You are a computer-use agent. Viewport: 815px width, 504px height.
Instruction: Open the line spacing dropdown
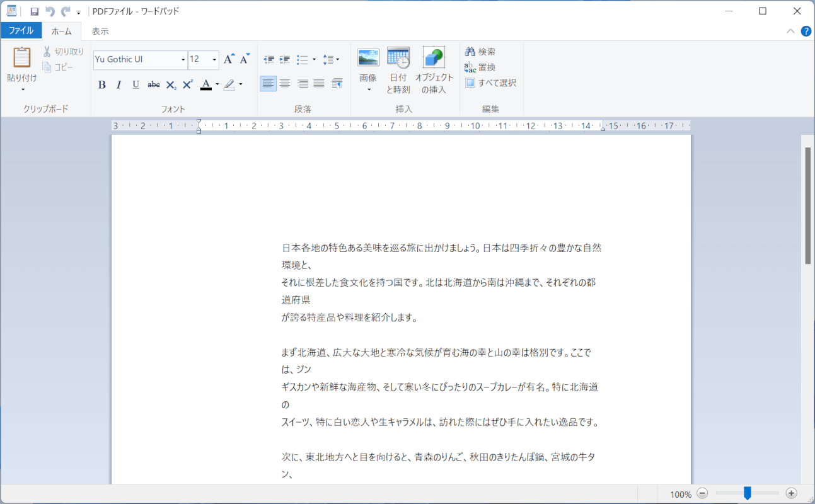331,60
